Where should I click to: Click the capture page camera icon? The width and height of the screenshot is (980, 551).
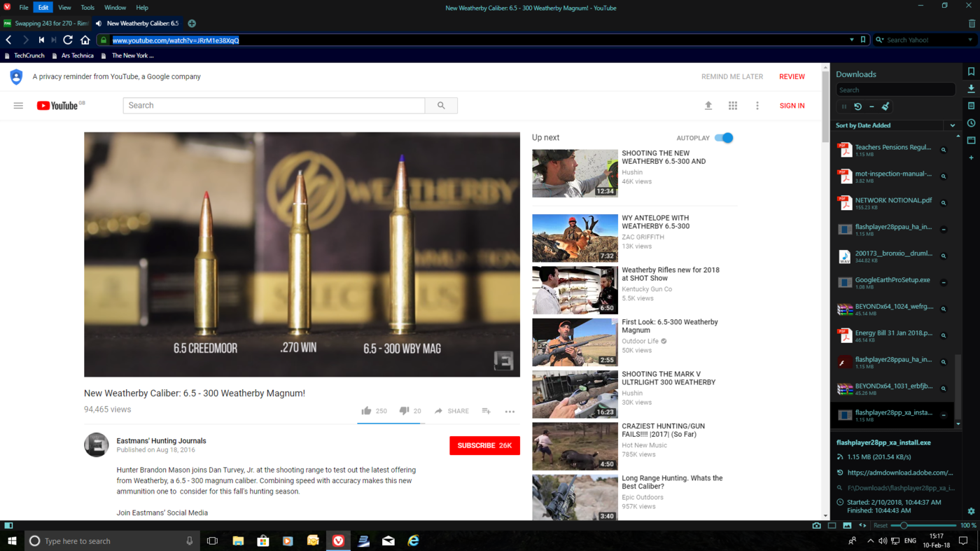[x=816, y=525]
